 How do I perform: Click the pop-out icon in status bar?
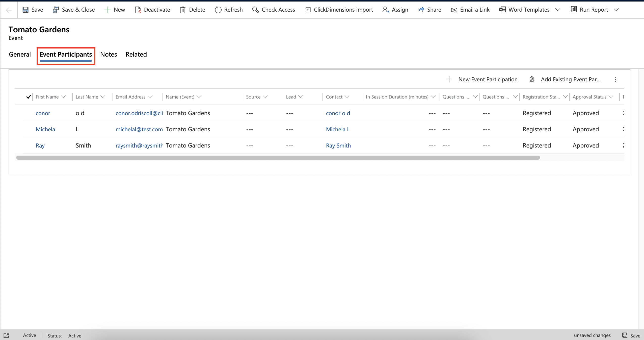(x=6, y=335)
